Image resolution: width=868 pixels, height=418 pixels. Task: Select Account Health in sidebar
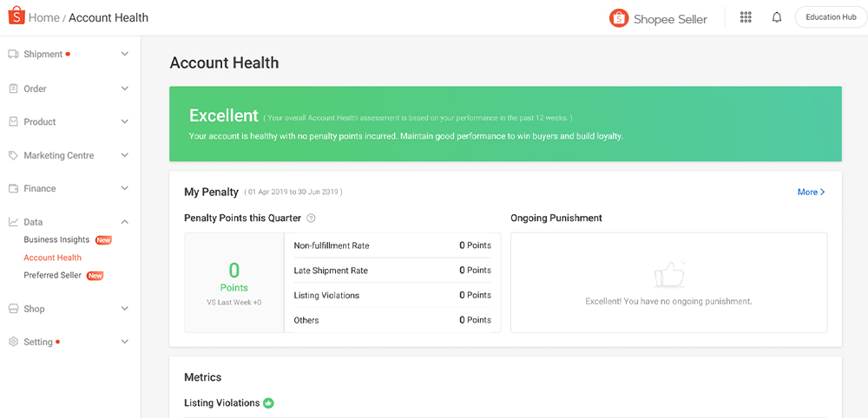point(53,258)
